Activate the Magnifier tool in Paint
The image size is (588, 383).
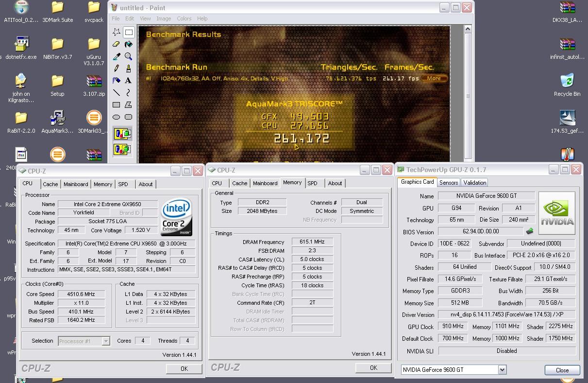coord(129,56)
